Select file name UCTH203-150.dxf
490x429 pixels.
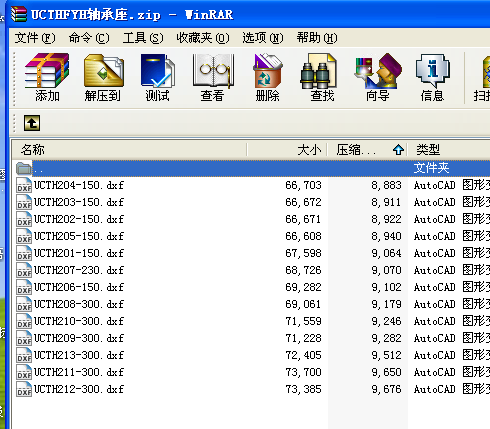tap(79, 202)
